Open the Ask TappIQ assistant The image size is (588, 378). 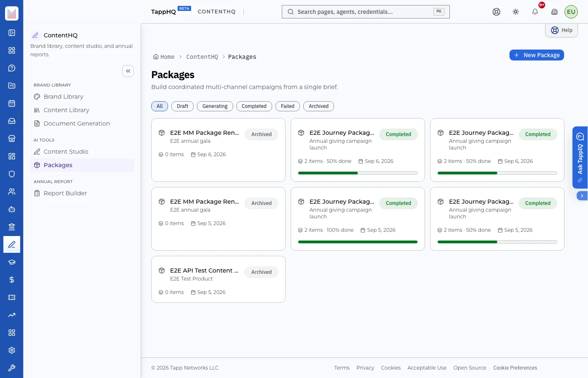pos(580,157)
